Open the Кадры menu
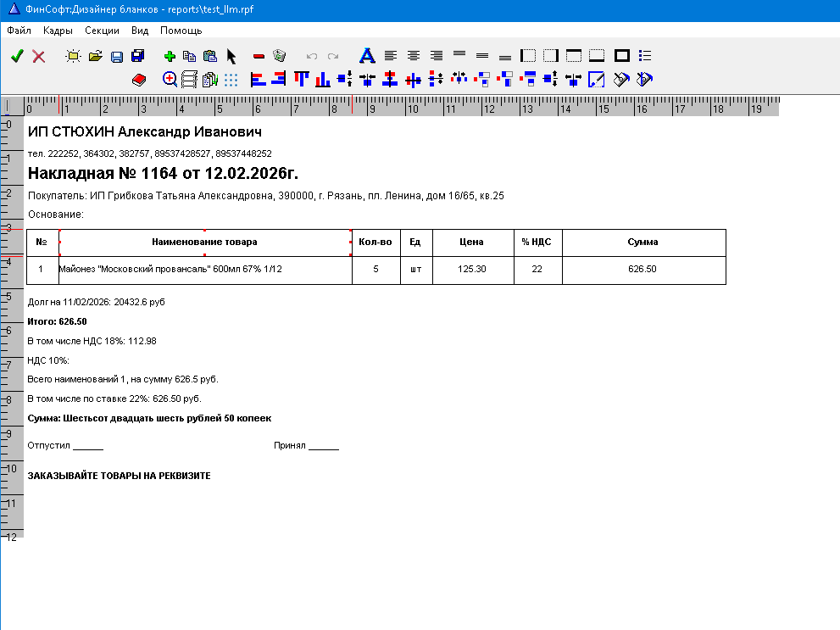 point(58,31)
